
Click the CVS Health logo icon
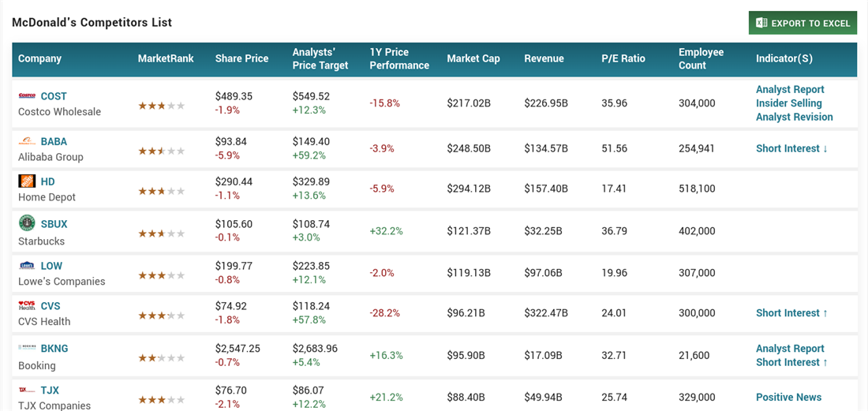(27, 306)
